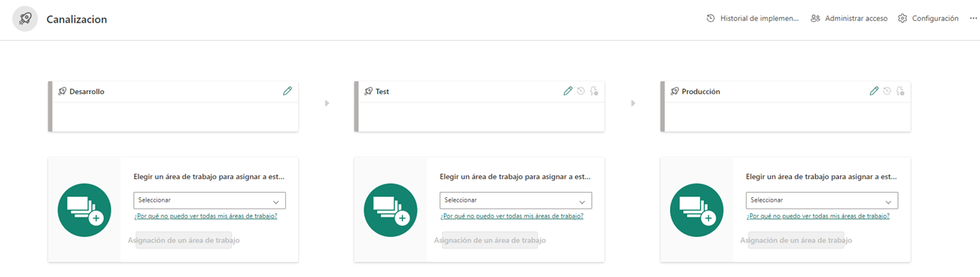This screenshot has width=980, height=277.
Task: Click the rocket icon next to Test
Action: click(x=369, y=92)
